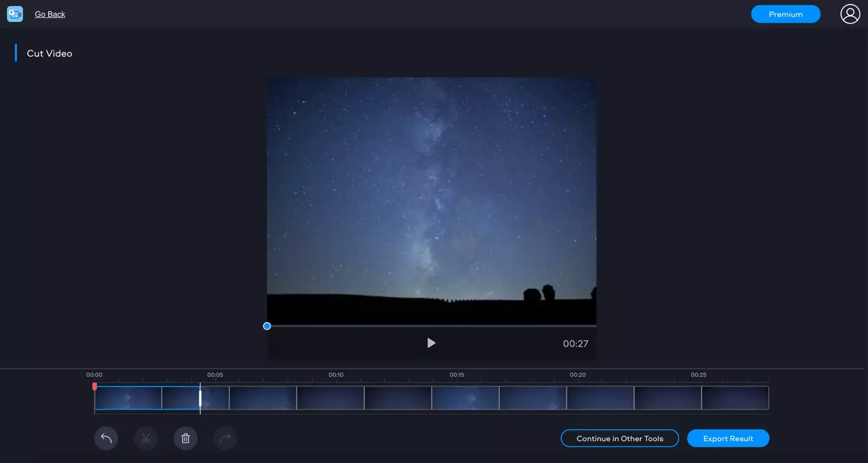This screenshot has width=868, height=463.
Task: Click the scissors cut icon
Action: tap(146, 439)
